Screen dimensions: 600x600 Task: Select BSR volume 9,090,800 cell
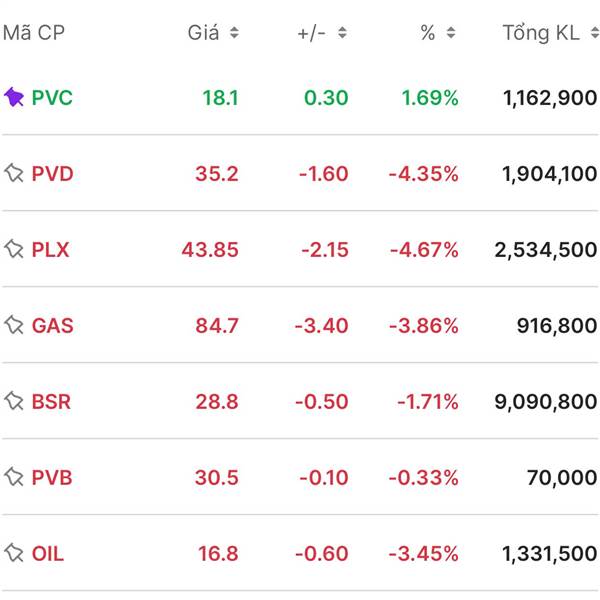[545, 402]
